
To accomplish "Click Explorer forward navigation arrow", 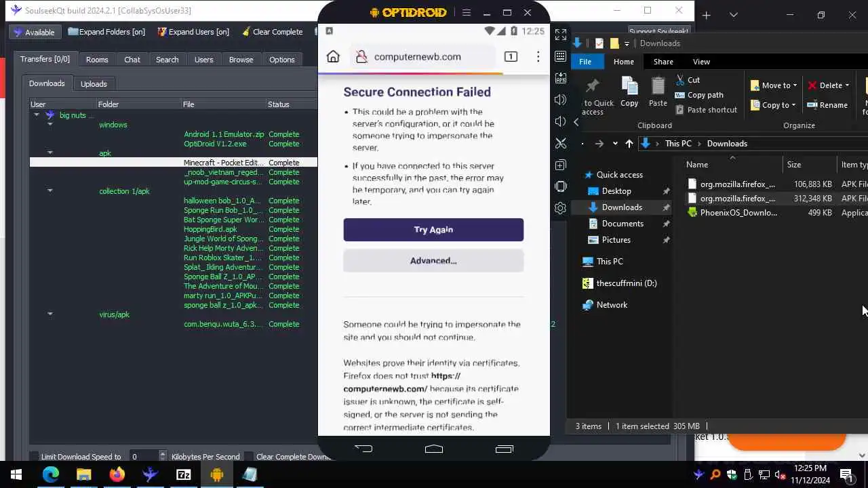I will point(599,144).
